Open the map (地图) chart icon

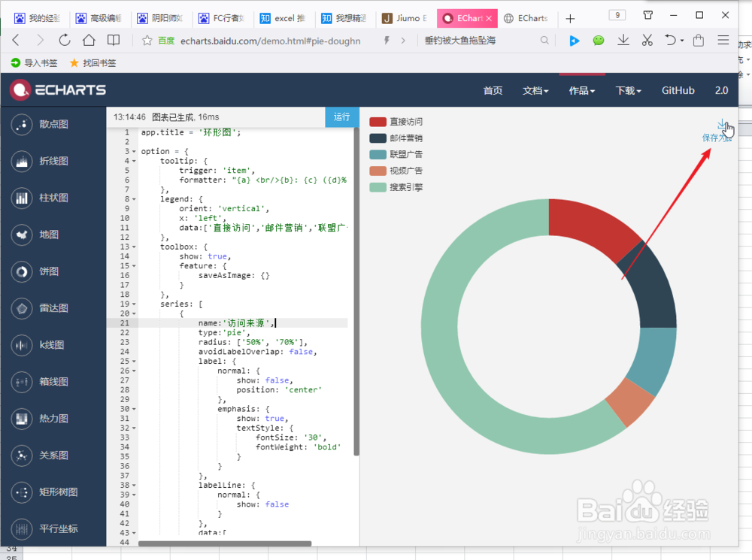pyautogui.click(x=22, y=235)
